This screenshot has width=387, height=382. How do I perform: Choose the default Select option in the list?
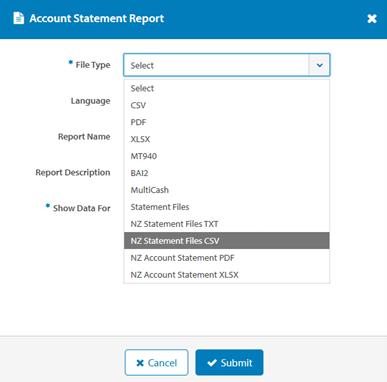[x=226, y=88]
